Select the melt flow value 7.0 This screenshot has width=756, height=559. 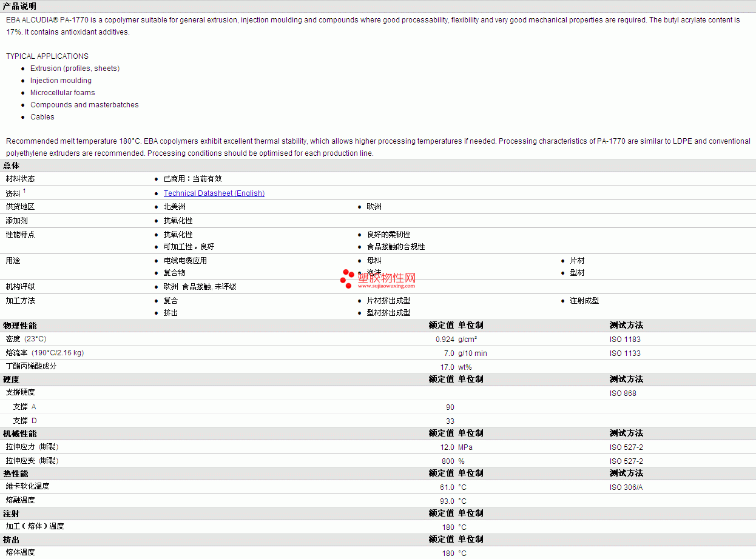[449, 353]
